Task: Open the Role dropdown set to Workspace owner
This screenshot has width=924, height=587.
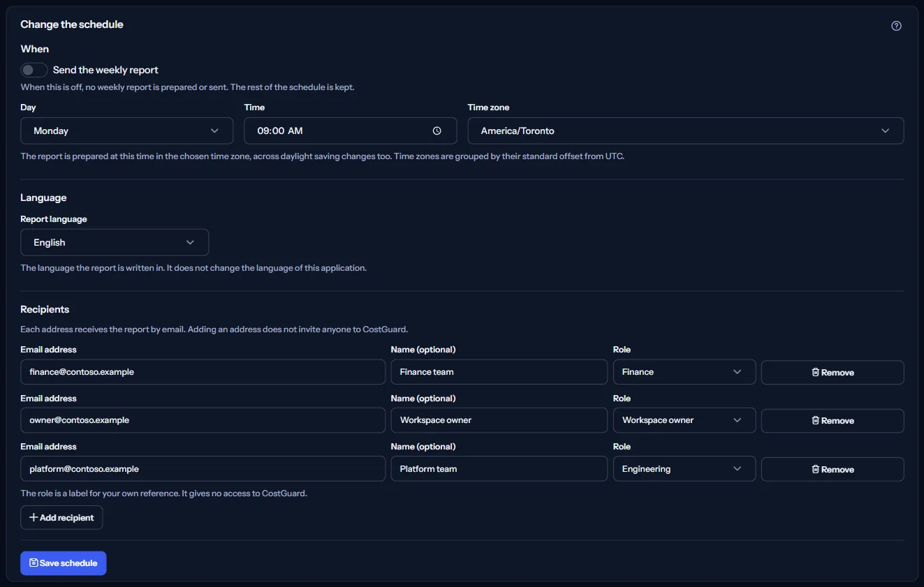Action: click(x=684, y=420)
